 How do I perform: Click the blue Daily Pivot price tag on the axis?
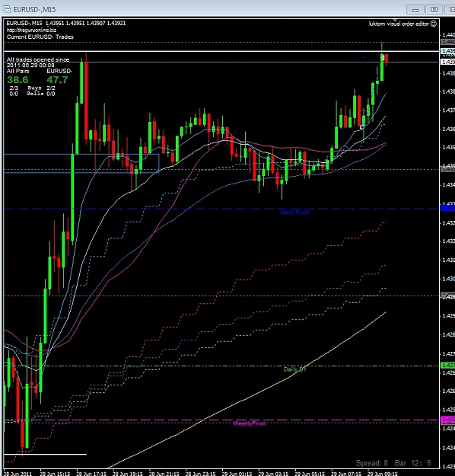click(447, 209)
